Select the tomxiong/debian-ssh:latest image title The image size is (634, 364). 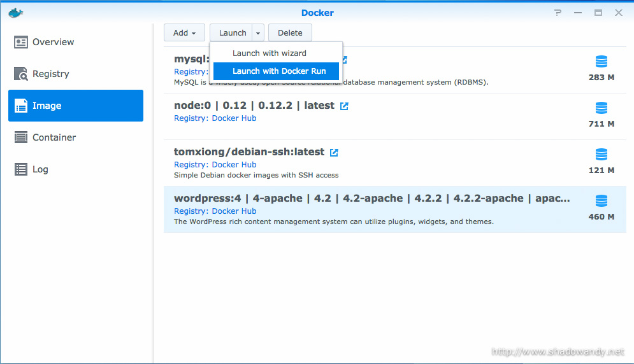tap(249, 152)
